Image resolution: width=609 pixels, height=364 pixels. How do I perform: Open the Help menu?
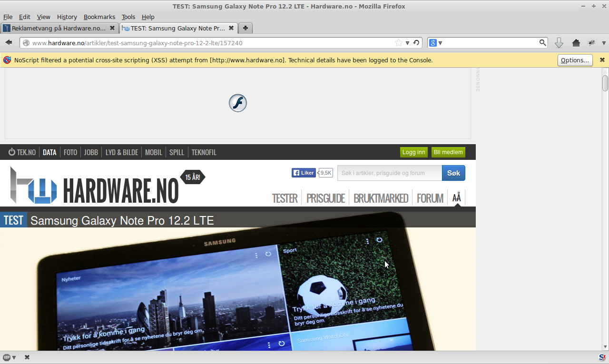148,17
